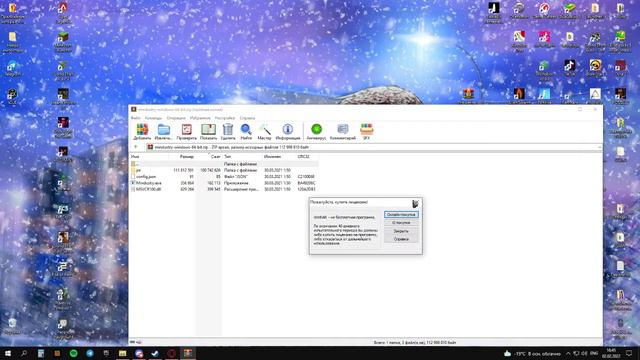Click the Справка button in the license dialog
The image size is (640, 360).
pyautogui.click(x=401, y=239)
